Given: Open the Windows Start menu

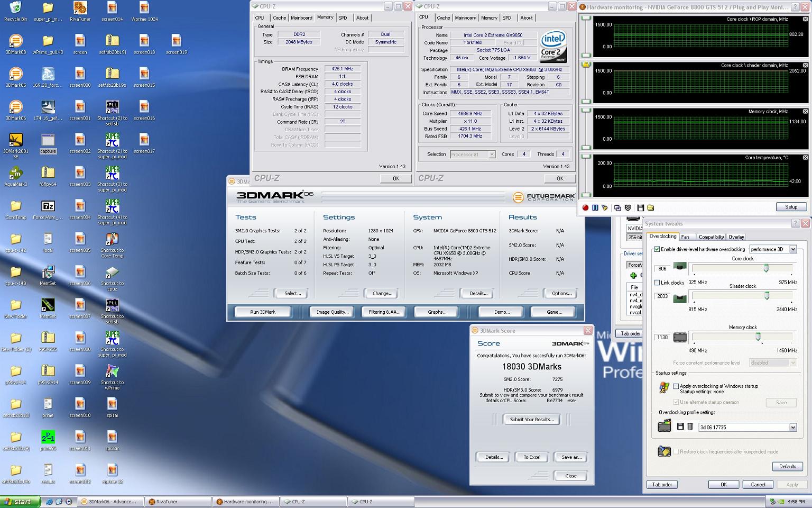Looking at the screenshot, I should pos(19,502).
